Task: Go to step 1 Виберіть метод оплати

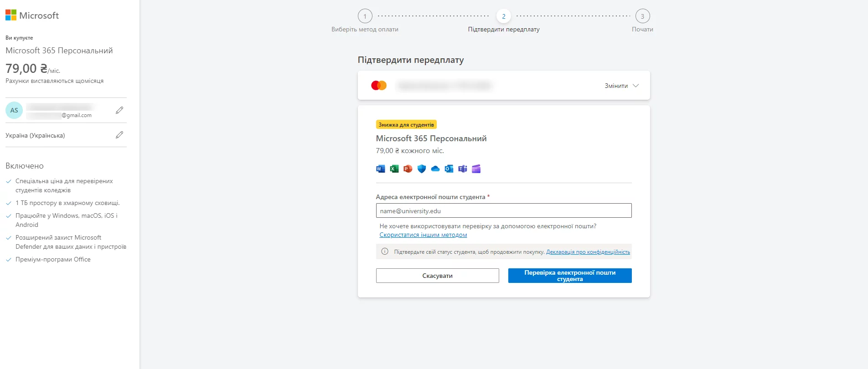Action: (x=365, y=16)
